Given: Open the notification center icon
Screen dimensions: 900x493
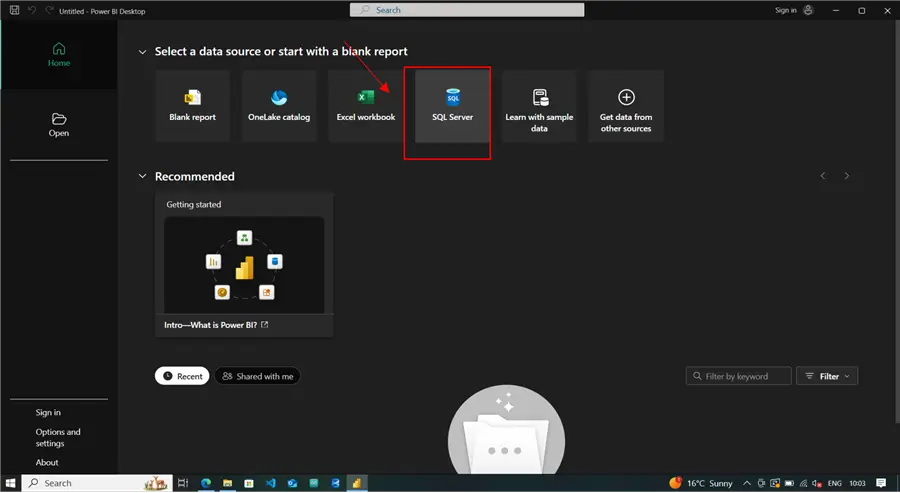Looking at the screenshot, I should [x=881, y=483].
